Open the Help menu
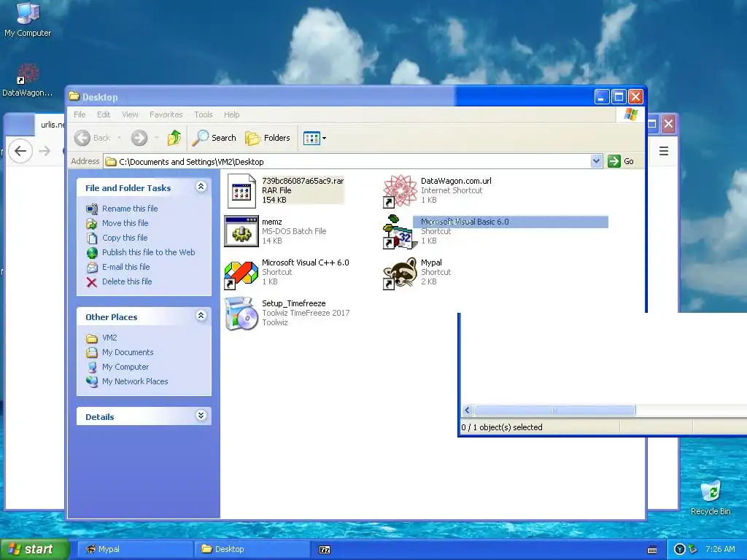 [x=231, y=114]
